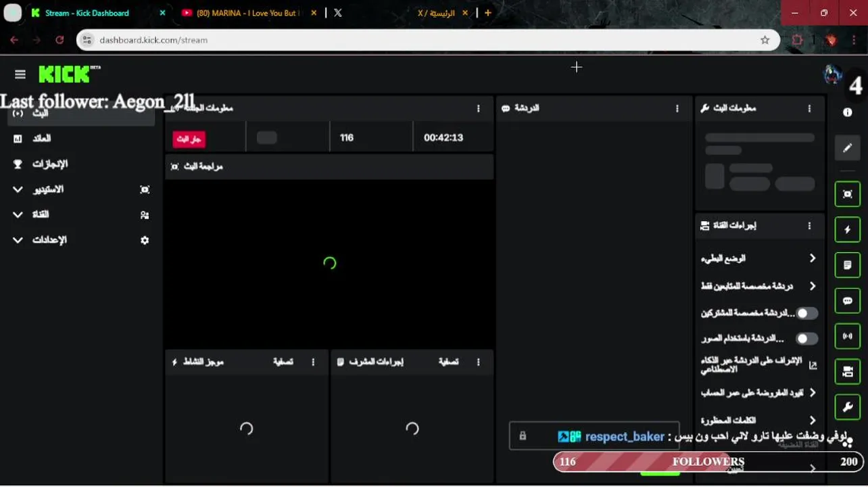Open AI moderation external link icon
Screen dimensions: 868x487
tap(813, 365)
